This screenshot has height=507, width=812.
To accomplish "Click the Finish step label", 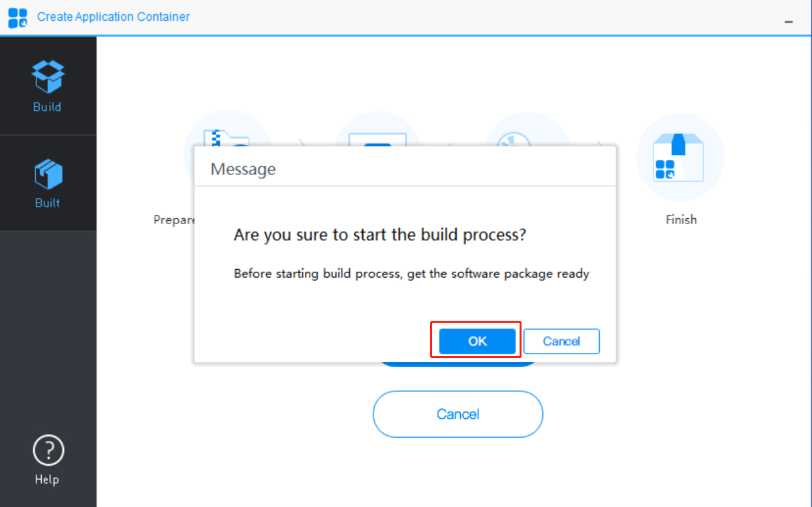I will point(681,220).
